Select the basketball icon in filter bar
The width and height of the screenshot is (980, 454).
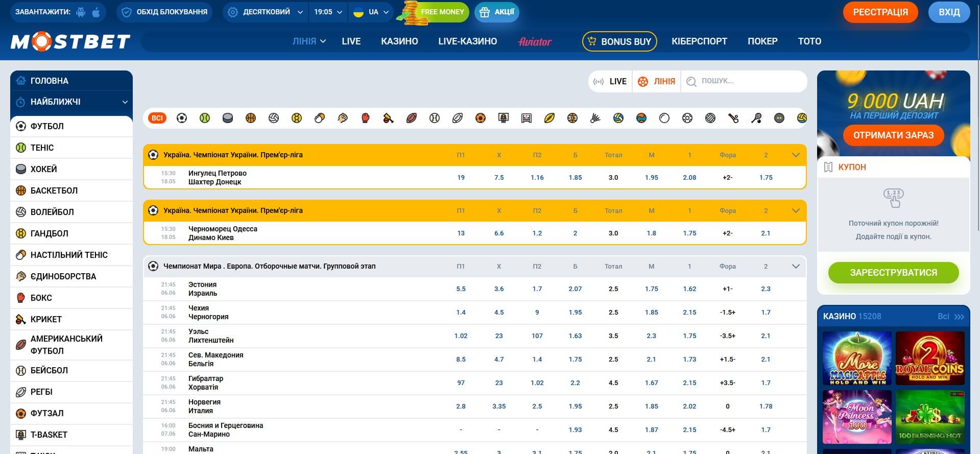(251, 118)
